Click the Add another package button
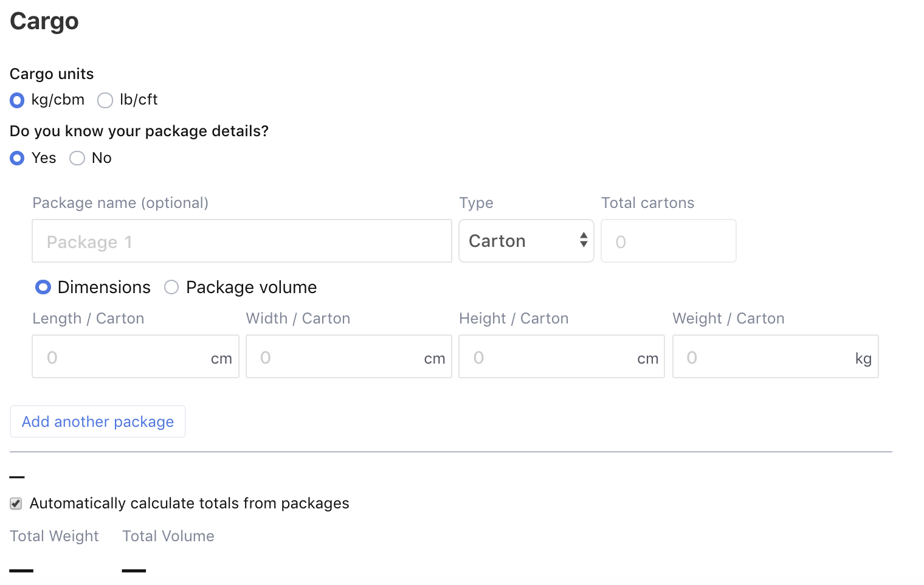This screenshot has width=924, height=585. coord(98,421)
